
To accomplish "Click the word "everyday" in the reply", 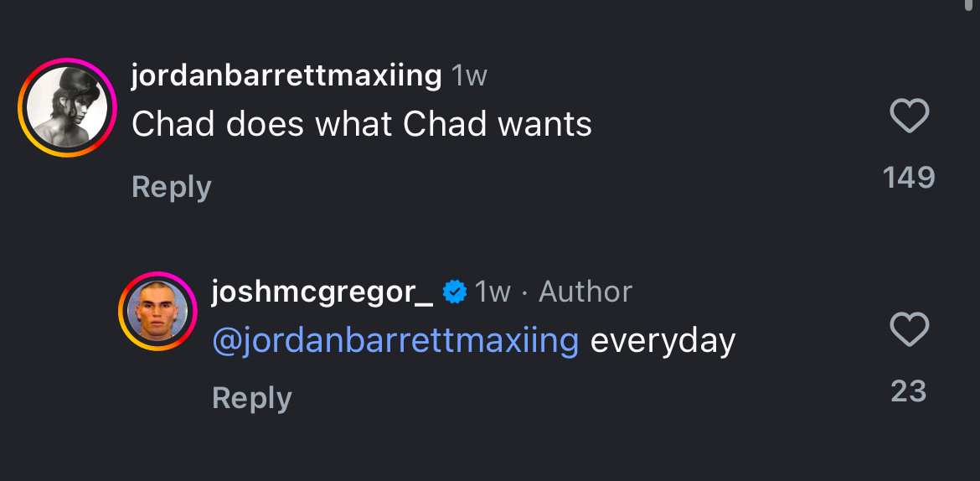I will (663, 341).
